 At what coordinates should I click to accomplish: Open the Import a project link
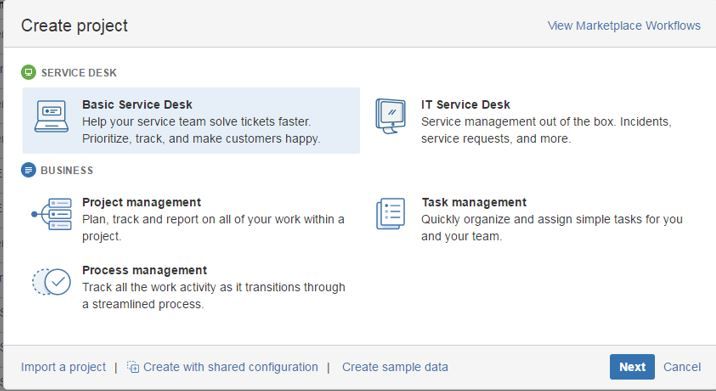click(63, 367)
